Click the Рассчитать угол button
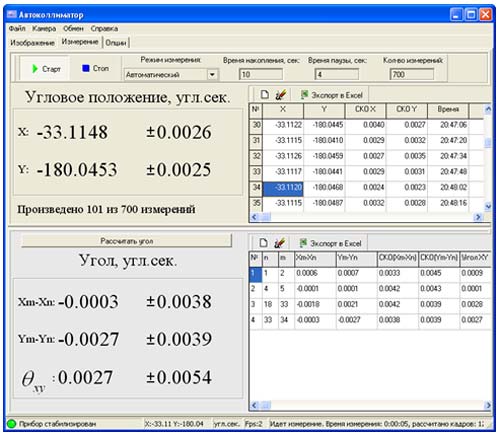The width and height of the screenshot is (500, 435). [x=127, y=241]
